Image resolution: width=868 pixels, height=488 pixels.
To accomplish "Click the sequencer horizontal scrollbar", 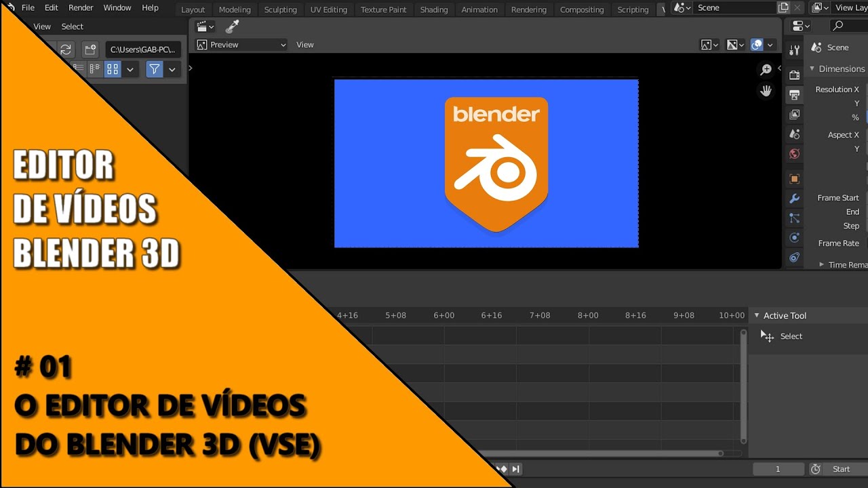I will 600,453.
